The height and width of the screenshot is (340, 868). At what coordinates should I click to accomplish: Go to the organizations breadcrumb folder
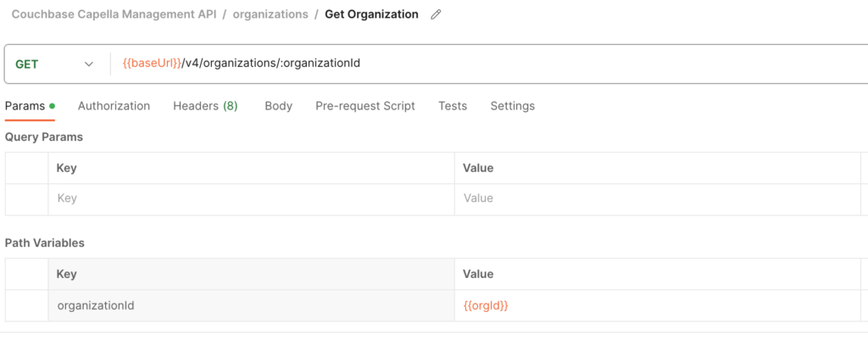pos(270,14)
